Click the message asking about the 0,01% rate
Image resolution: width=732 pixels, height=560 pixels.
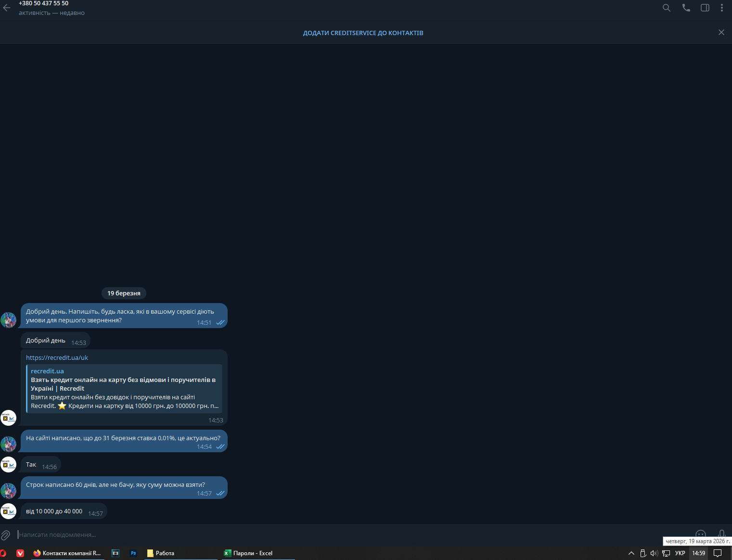click(124, 441)
